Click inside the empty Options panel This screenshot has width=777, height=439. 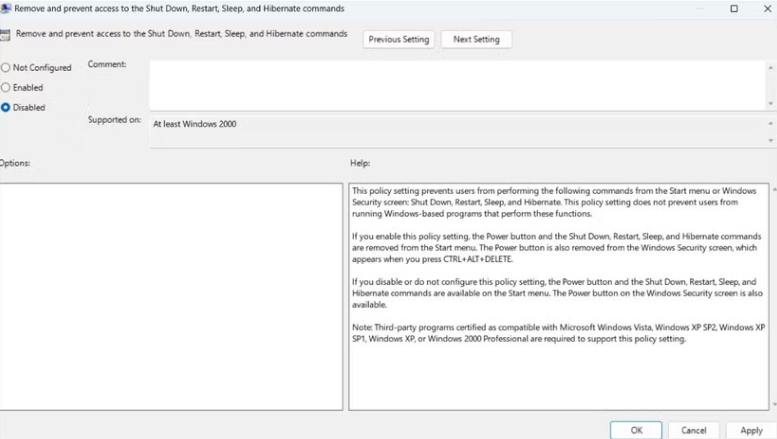(170, 296)
